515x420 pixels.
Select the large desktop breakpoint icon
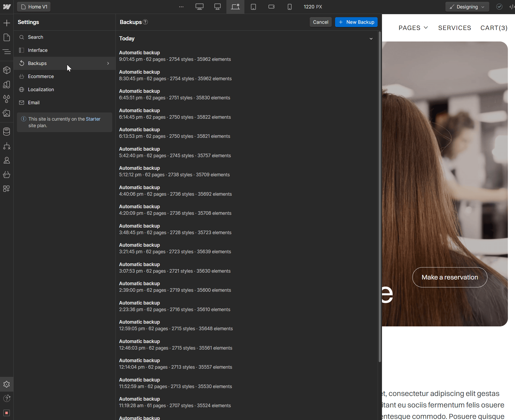(199, 7)
